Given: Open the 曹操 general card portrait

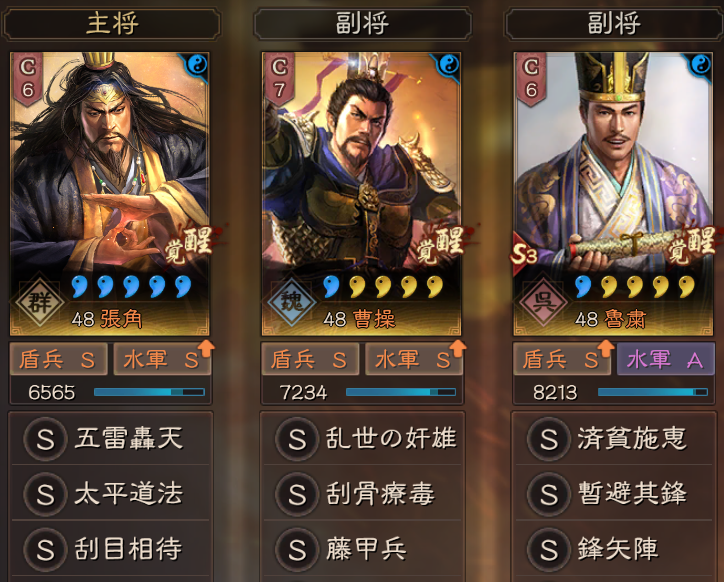Looking at the screenshot, I should pyautogui.click(x=362, y=194).
